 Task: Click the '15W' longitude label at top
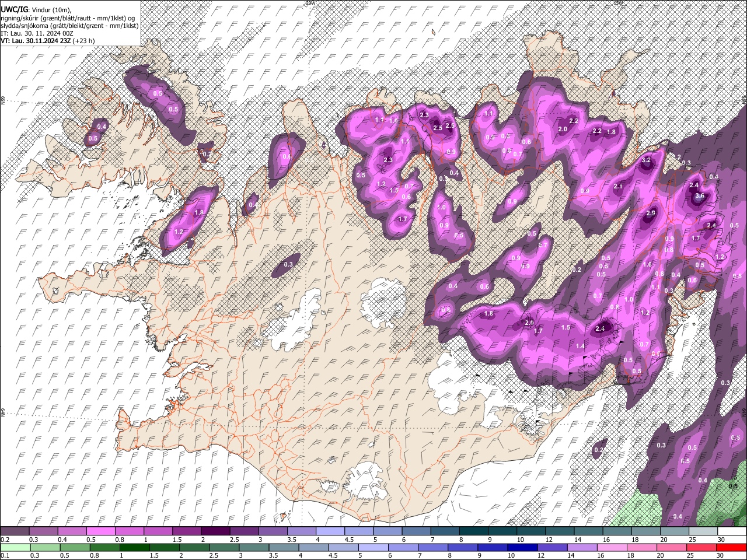click(x=618, y=2)
